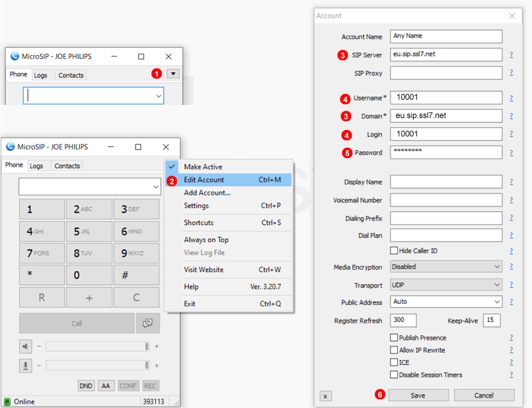The image size is (532, 408).
Task: Click the Keep-Alive field 15
Action: (x=491, y=320)
